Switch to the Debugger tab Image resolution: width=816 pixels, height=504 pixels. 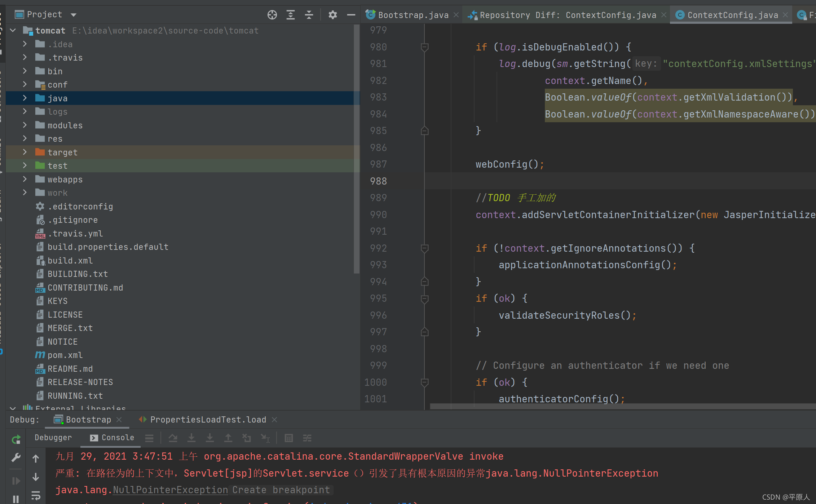click(x=53, y=438)
